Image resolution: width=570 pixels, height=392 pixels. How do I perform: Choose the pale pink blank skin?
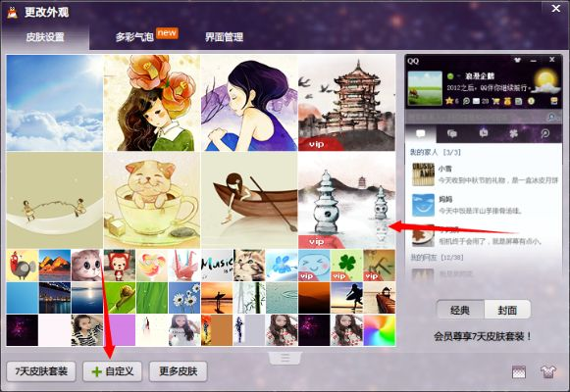[55, 330]
